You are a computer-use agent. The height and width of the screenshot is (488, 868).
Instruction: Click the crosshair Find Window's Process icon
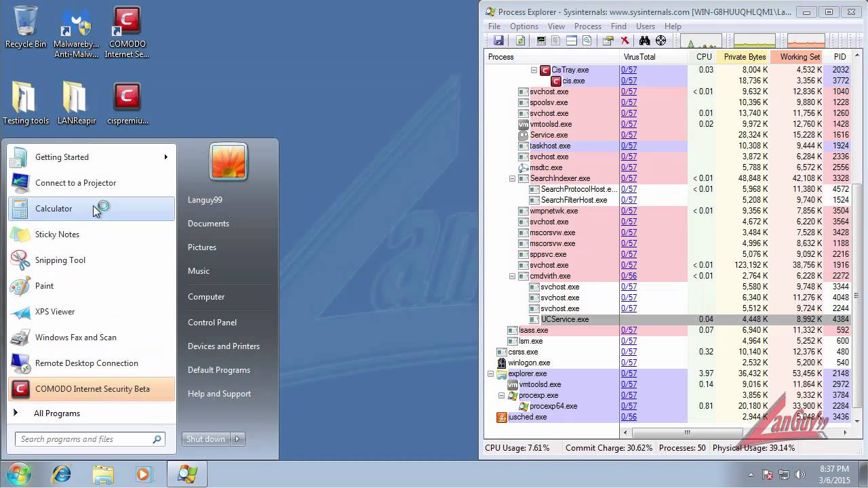[661, 41]
